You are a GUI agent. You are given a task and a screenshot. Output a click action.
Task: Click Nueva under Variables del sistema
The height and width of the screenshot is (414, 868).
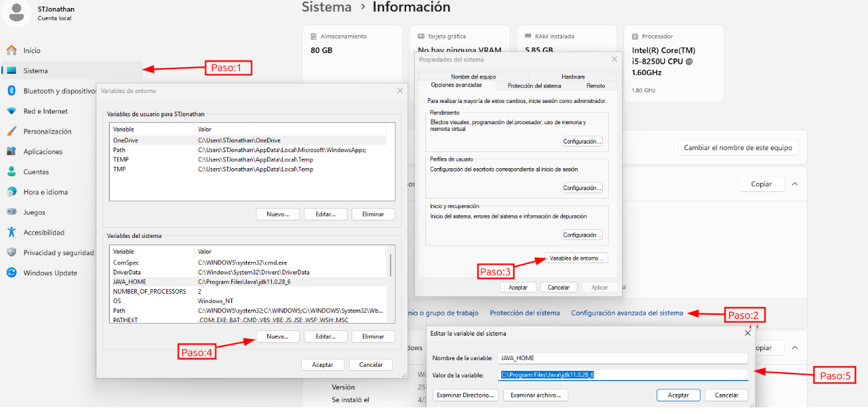tap(277, 337)
